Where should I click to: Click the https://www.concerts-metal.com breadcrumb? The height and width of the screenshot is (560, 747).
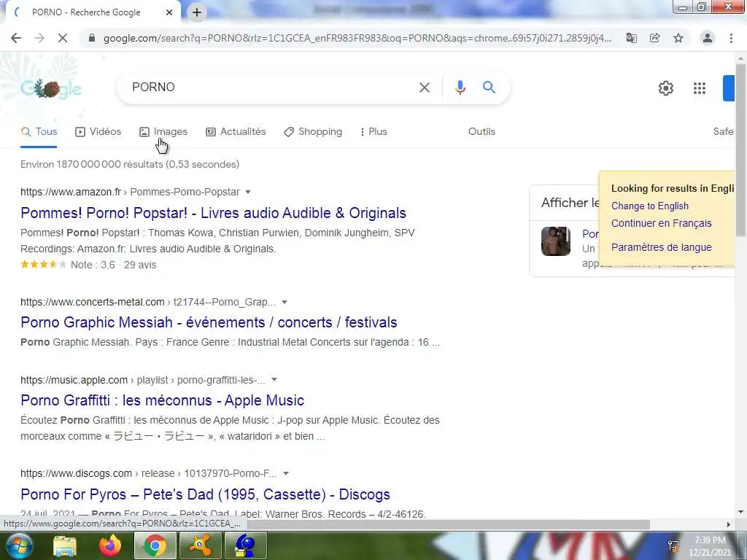93,302
